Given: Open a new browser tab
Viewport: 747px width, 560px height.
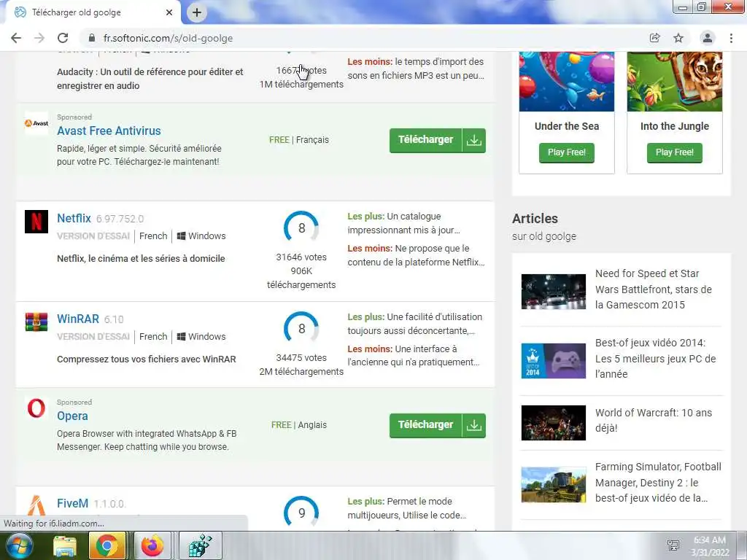Looking at the screenshot, I should (x=197, y=12).
